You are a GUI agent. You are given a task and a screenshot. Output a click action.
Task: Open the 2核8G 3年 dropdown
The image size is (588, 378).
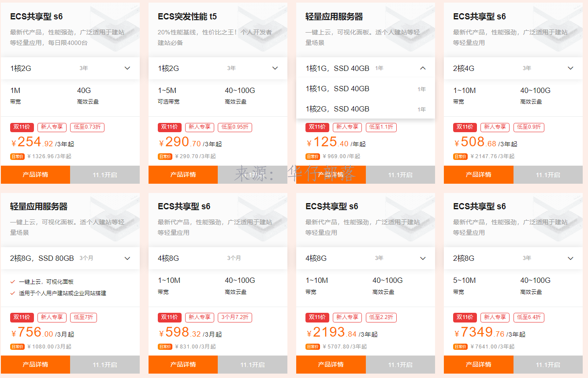513,258
